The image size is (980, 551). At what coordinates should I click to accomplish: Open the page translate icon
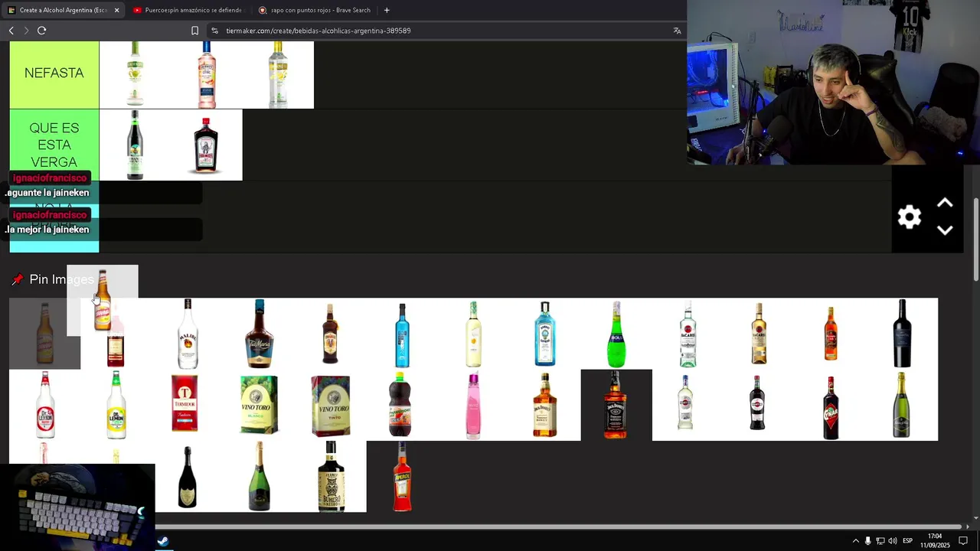(x=677, y=31)
